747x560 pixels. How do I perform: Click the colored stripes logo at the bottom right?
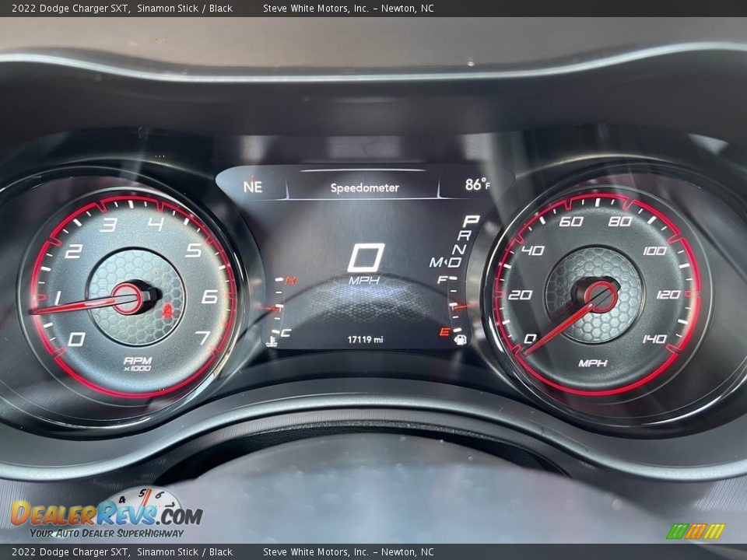click(x=696, y=531)
